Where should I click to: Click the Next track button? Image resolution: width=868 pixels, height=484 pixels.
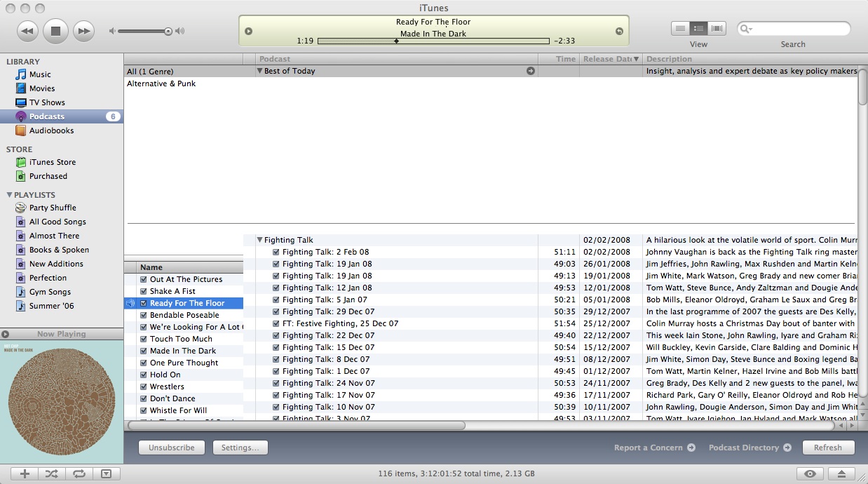point(83,31)
